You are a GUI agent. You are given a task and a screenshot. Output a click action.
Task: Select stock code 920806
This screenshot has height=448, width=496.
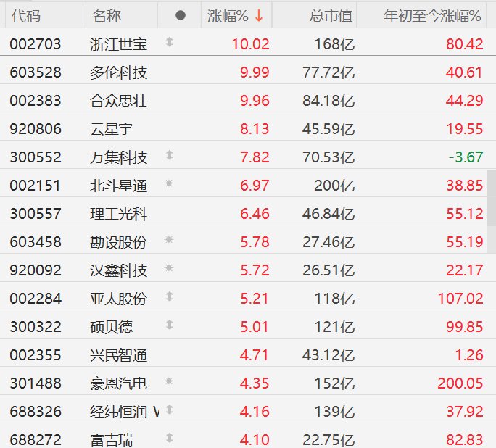click(x=36, y=129)
